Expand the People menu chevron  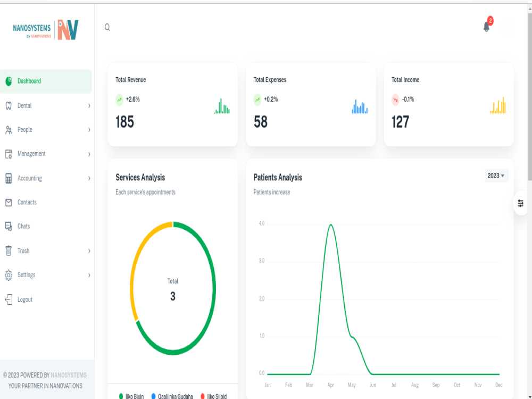tap(89, 130)
